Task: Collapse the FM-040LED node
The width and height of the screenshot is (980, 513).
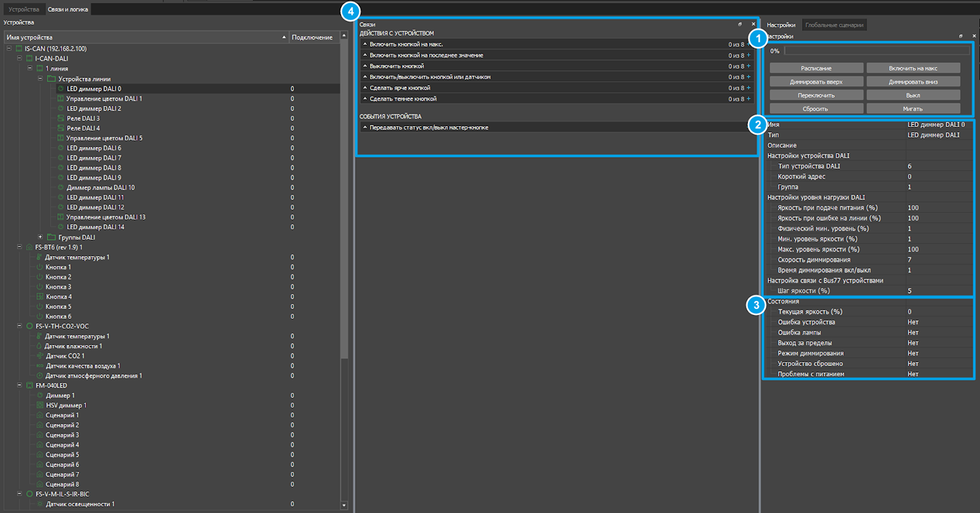Action: (20, 386)
